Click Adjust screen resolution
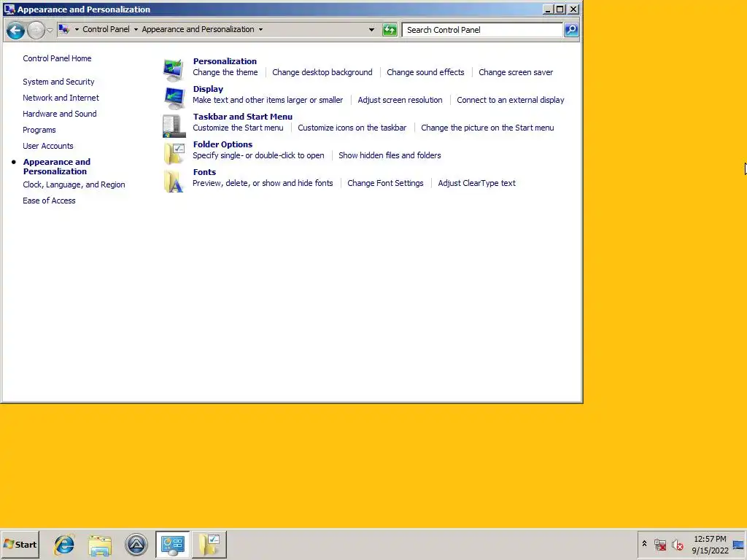 tap(400, 100)
